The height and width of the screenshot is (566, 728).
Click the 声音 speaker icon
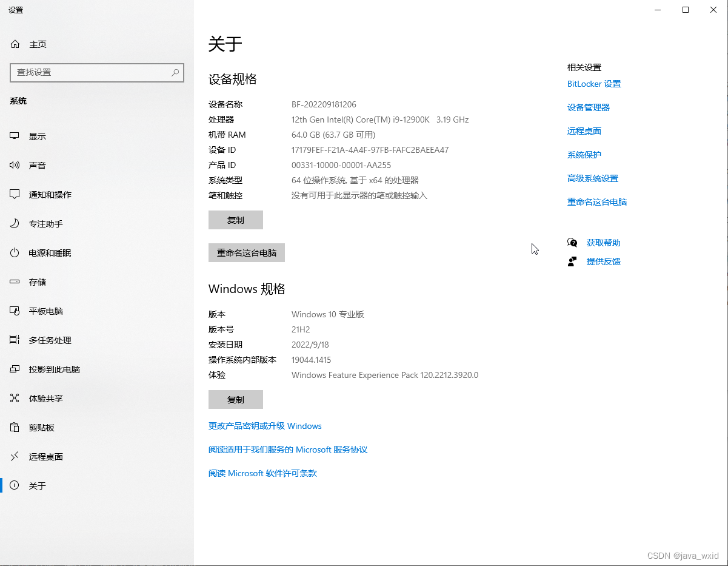coord(15,166)
